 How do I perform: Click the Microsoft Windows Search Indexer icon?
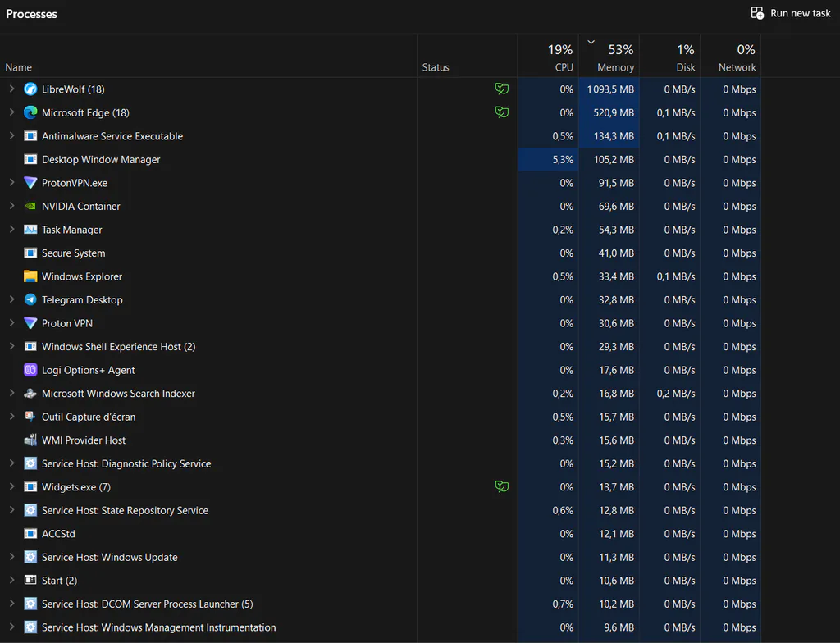[x=30, y=394]
